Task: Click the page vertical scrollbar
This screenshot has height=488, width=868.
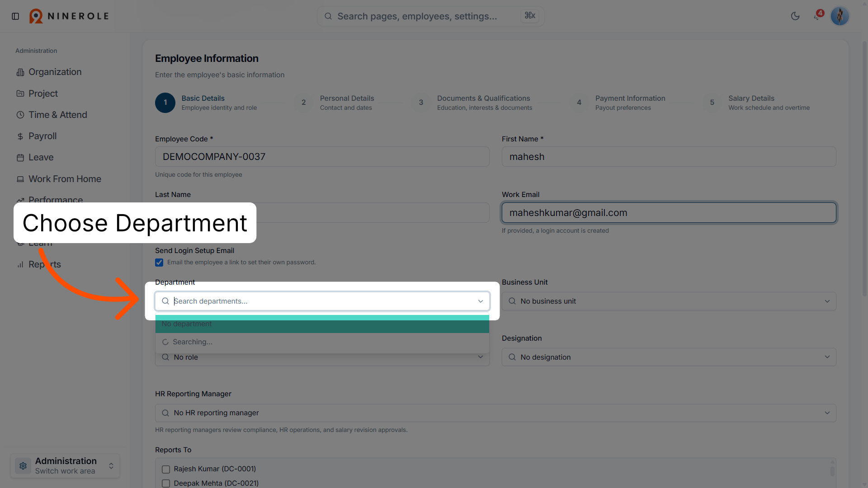Action: [864, 169]
